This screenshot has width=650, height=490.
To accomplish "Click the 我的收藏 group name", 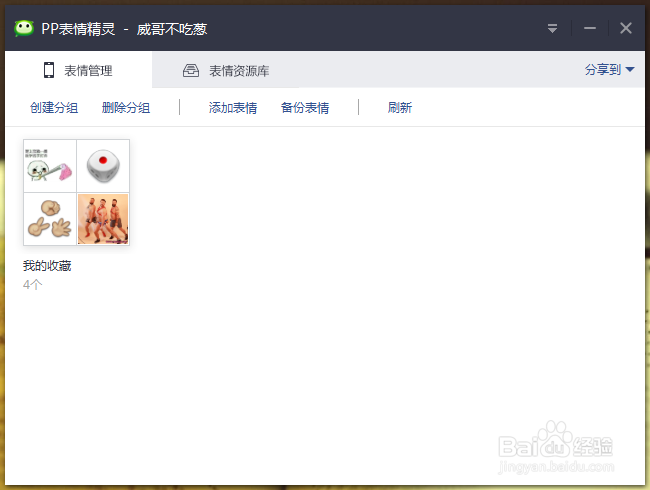I will (47, 266).
